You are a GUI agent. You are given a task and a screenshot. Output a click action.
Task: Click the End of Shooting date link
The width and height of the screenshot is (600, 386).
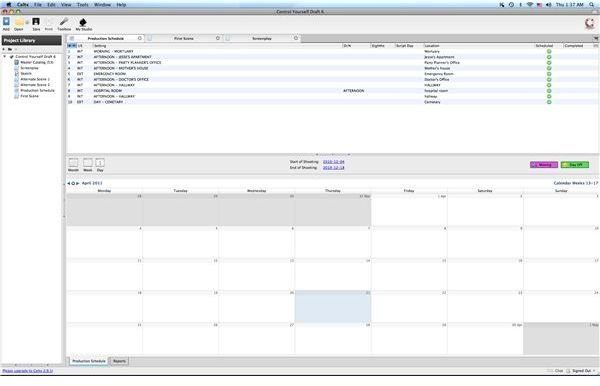point(333,168)
